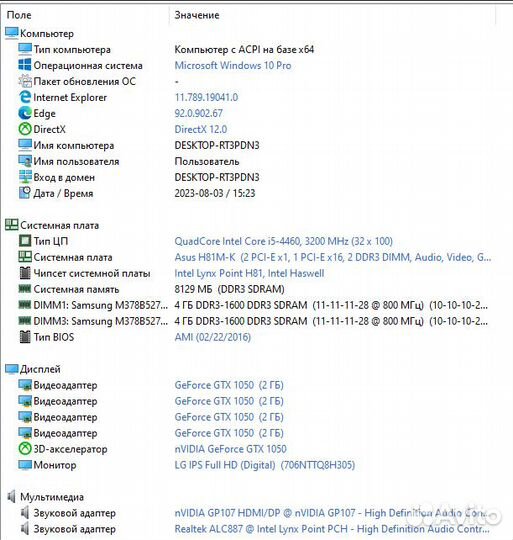Viewport: 513px width, 540px height.
Task: Click the Монитор row icon
Action: coord(25,465)
